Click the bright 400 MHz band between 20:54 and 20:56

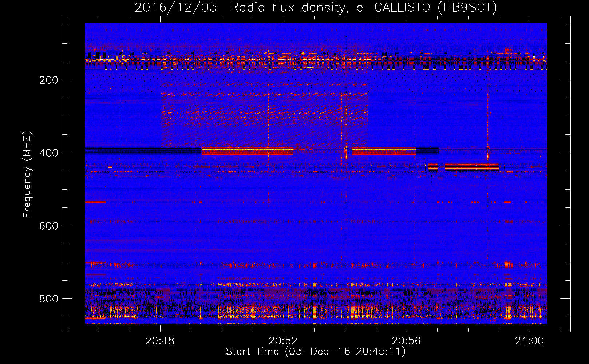click(384, 151)
